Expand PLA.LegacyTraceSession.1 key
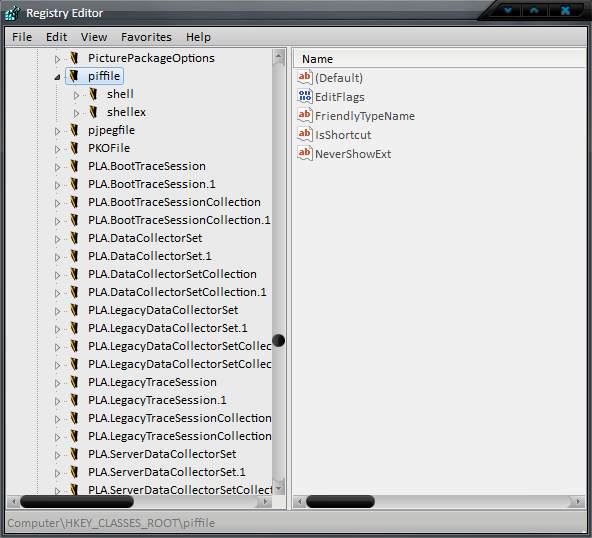This screenshot has height=538, width=592. 57,401
